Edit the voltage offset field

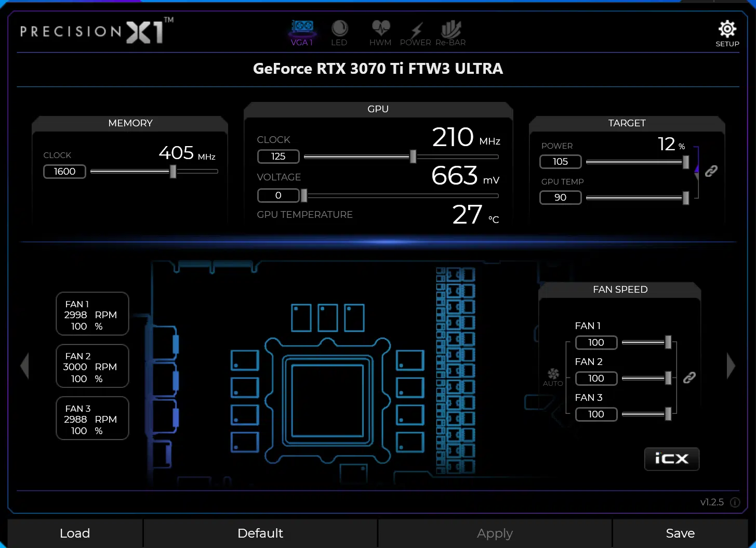coord(278,195)
